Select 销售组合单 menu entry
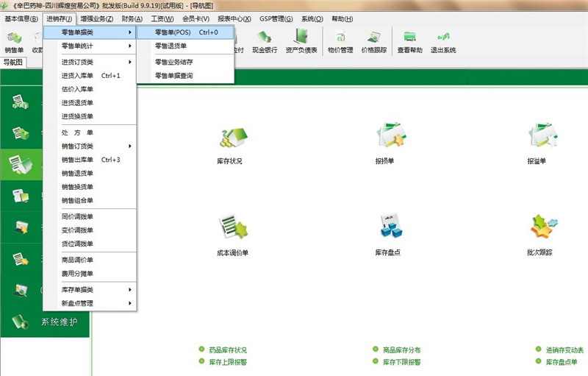 (x=89, y=200)
